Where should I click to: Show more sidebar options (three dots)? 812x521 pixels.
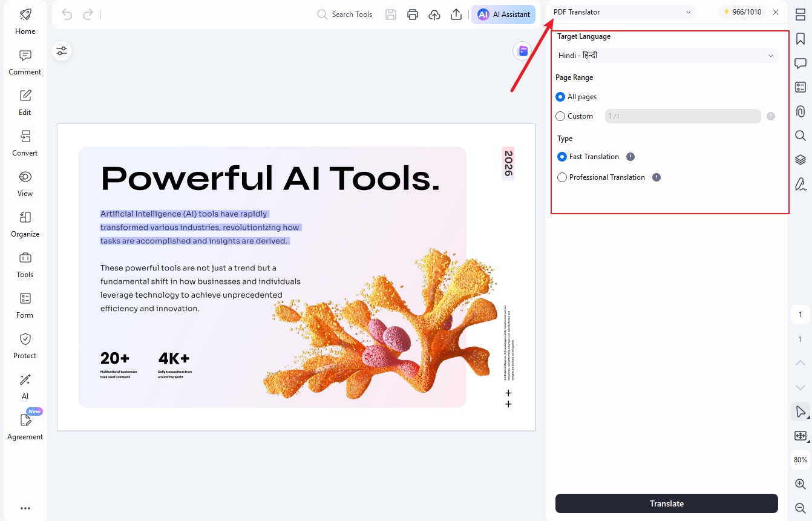[25, 508]
